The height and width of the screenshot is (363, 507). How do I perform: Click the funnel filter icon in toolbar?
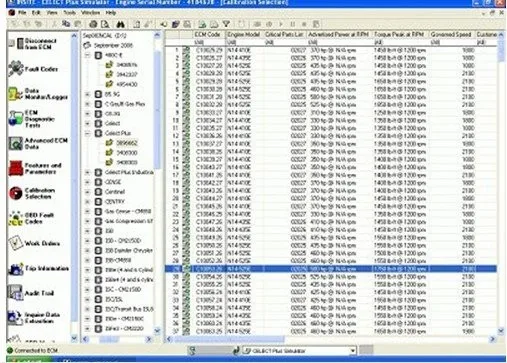(226, 24)
